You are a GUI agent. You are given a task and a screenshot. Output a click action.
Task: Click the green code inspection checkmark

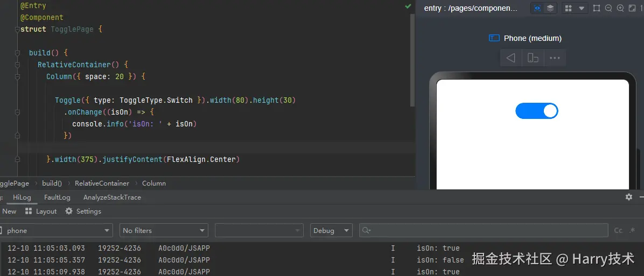tap(408, 6)
